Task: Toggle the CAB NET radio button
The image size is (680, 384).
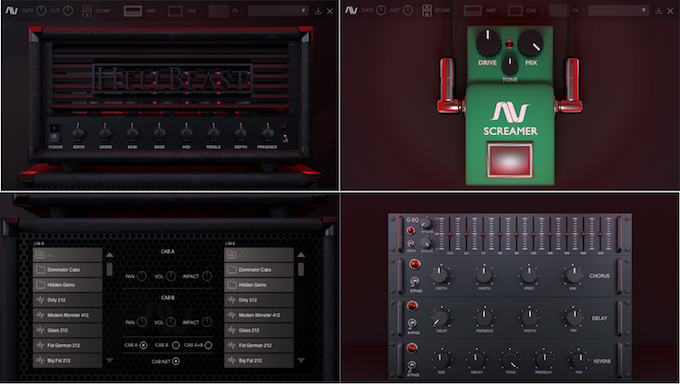Action: tap(176, 361)
